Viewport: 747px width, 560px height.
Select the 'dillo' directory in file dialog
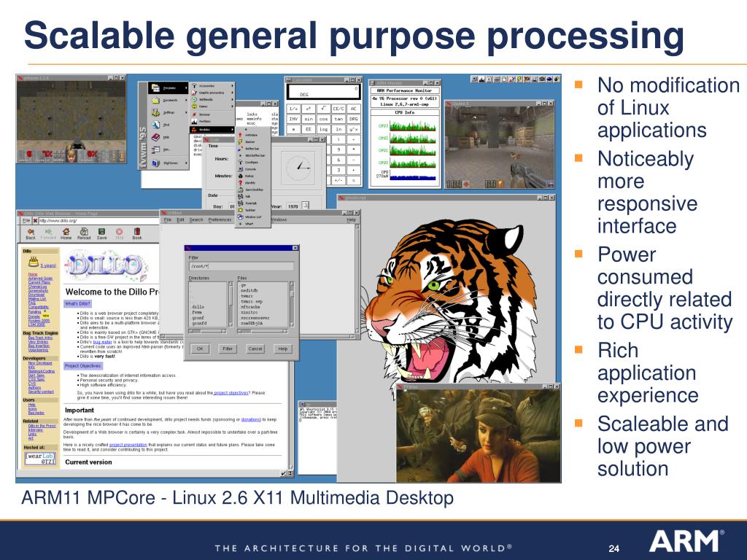coord(198,307)
